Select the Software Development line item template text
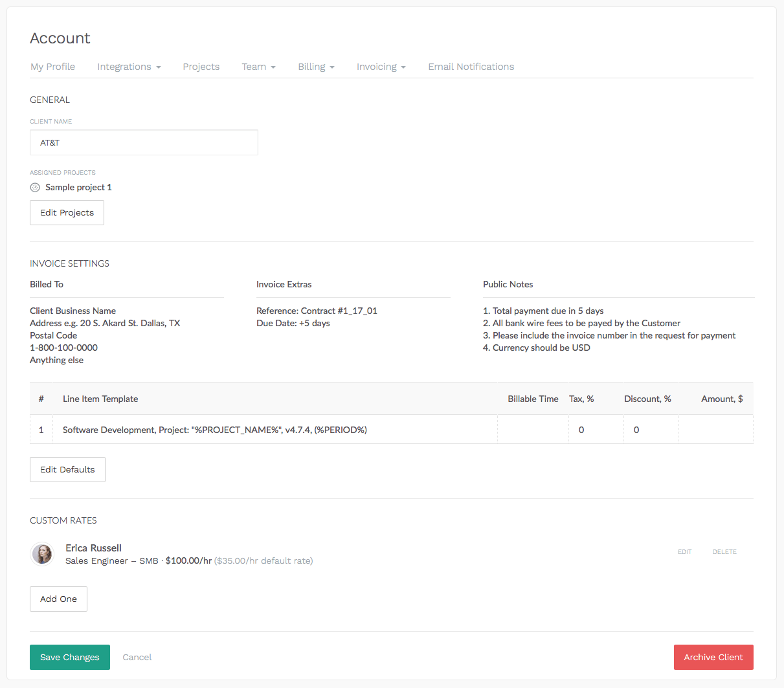The image size is (784, 688). pos(214,430)
